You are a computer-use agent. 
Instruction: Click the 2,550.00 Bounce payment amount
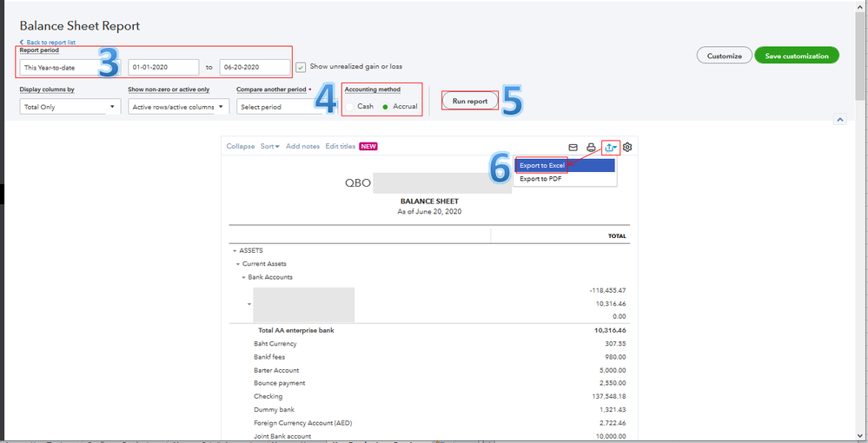[613, 383]
